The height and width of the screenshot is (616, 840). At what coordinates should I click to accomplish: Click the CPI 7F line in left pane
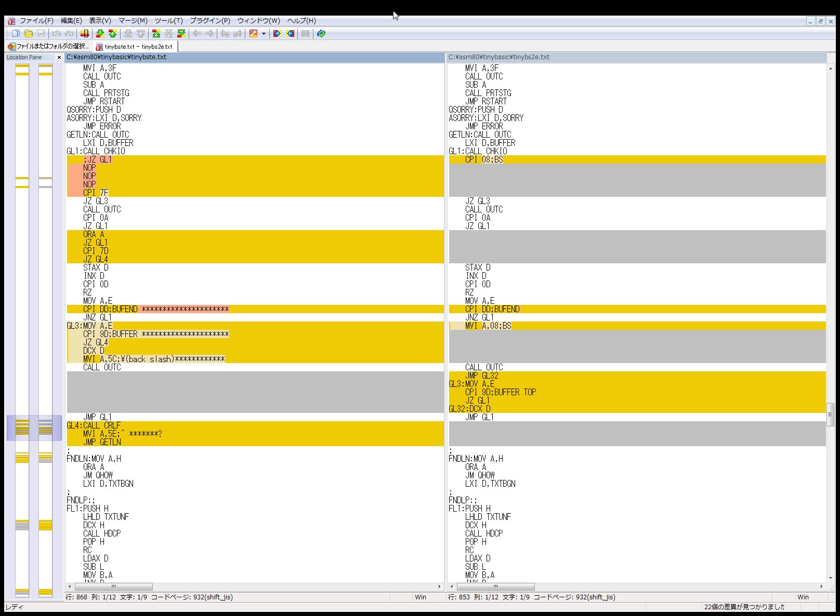click(x=255, y=193)
